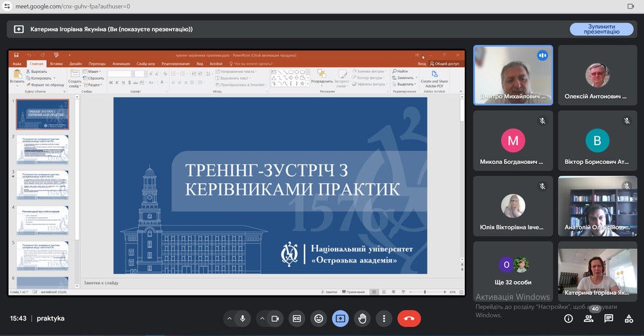Screen dimensions: 644x336
Task: Fit slide to window icon
Action: pyautogui.click(x=461, y=292)
